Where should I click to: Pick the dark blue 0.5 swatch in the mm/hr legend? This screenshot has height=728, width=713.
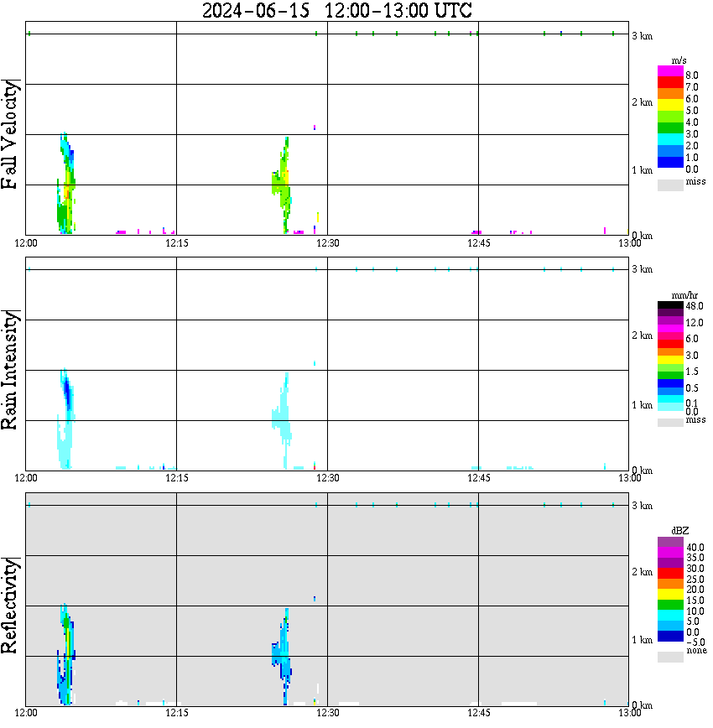pyautogui.click(x=670, y=383)
